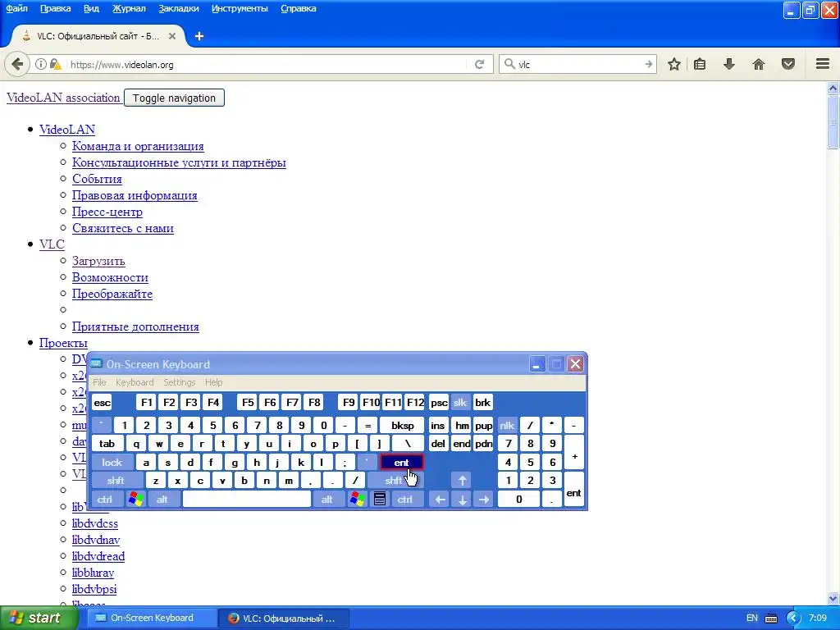The width and height of the screenshot is (840, 630).
Task: Reload the videolan.org page
Action: click(479, 64)
